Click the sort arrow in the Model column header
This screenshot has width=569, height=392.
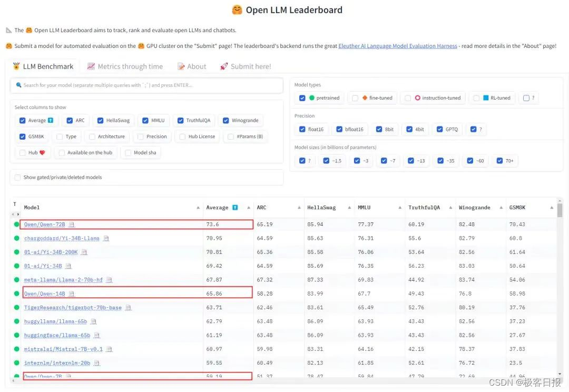[x=198, y=208]
